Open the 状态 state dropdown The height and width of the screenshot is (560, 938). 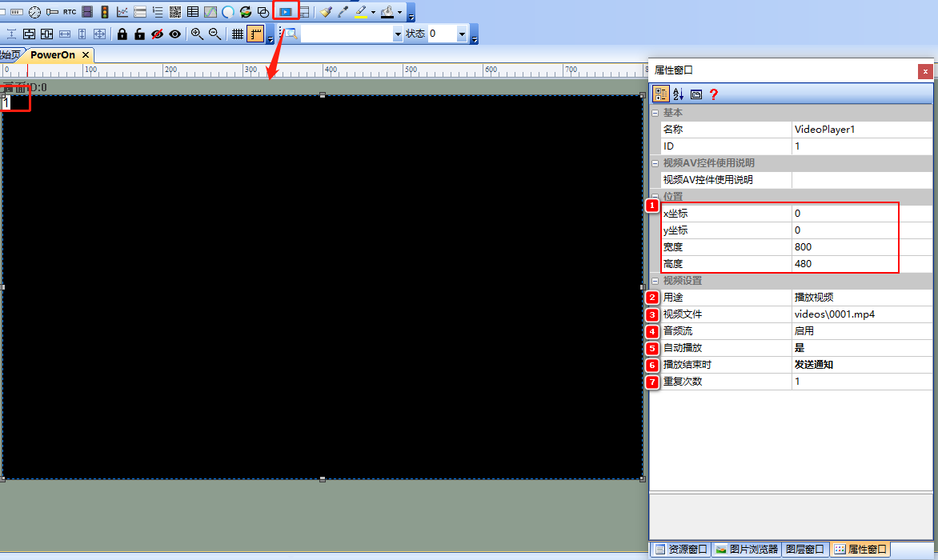[x=462, y=34]
